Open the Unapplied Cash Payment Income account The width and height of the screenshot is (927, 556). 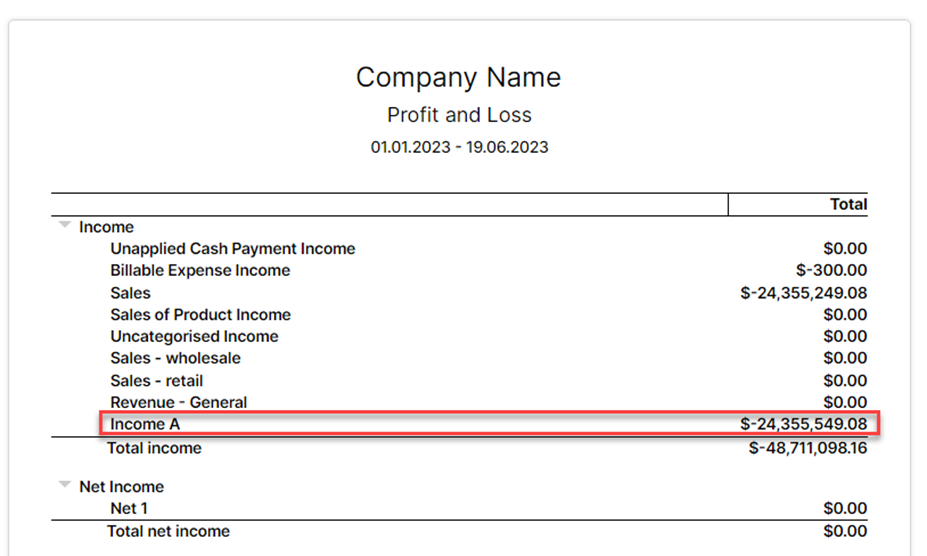click(x=232, y=249)
